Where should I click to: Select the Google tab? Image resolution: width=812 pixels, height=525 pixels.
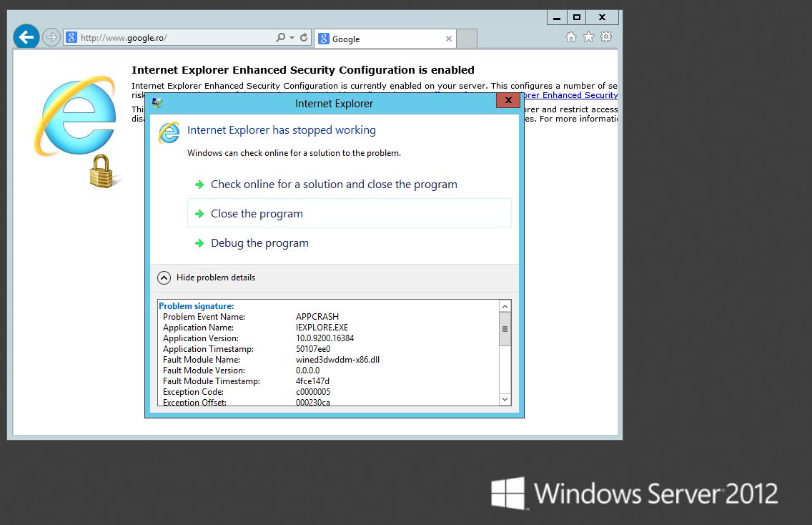click(385, 39)
